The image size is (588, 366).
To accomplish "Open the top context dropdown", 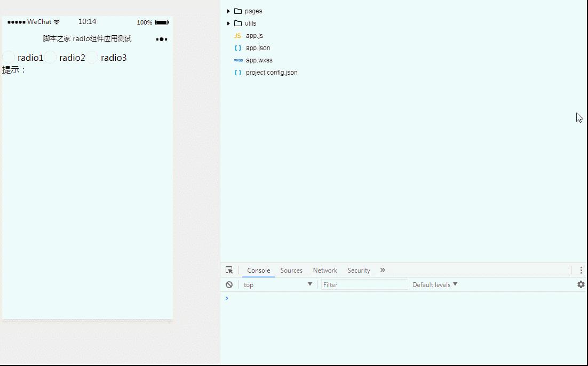I will point(277,285).
